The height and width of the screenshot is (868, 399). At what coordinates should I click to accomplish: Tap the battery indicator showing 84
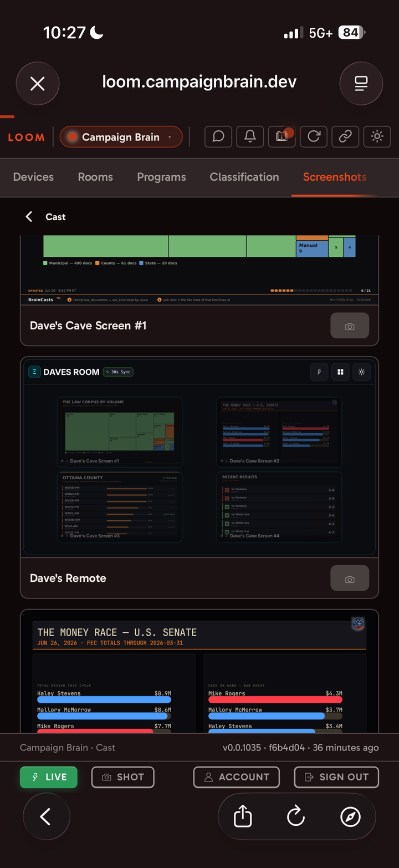(x=351, y=33)
